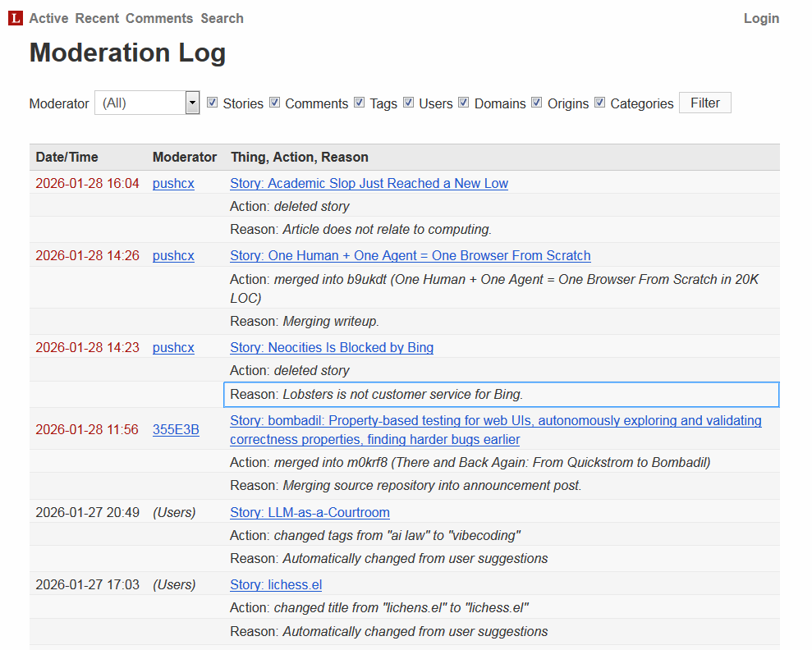Screen dimensions: 812x650
Task: Open story Neocities Is Blocked by Bing
Action: coord(332,347)
